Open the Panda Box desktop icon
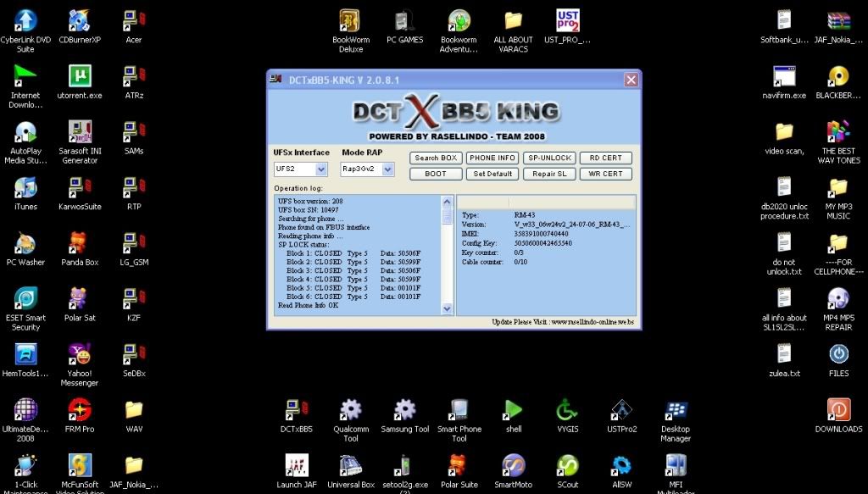This screenshot has width=868, height=494. click(80, 243)
